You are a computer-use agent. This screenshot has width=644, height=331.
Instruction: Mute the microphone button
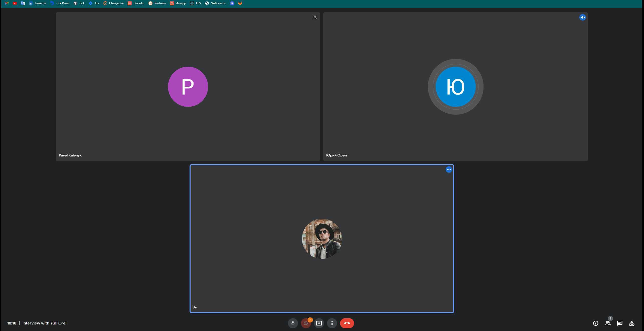(x=293, y=323)
